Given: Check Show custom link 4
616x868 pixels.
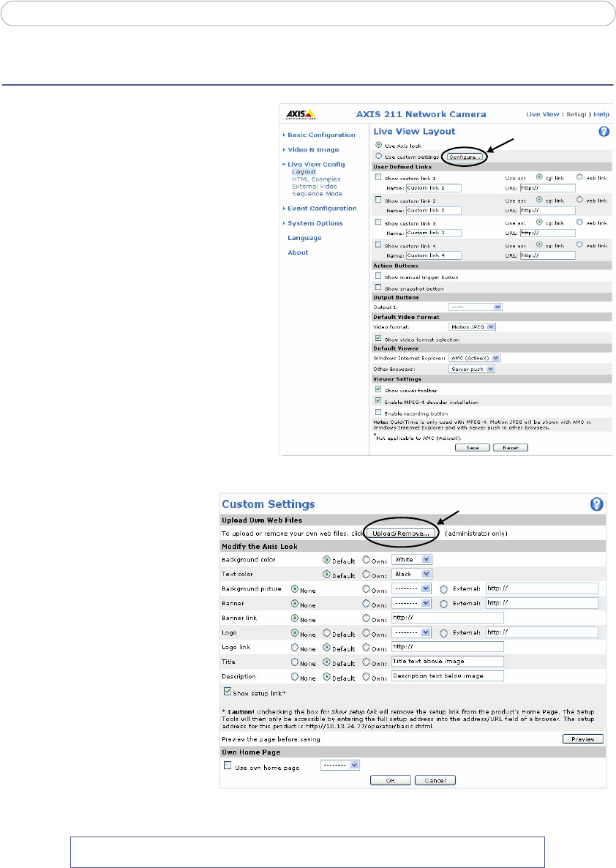Looking at the screenshot, I should (378, 244).
